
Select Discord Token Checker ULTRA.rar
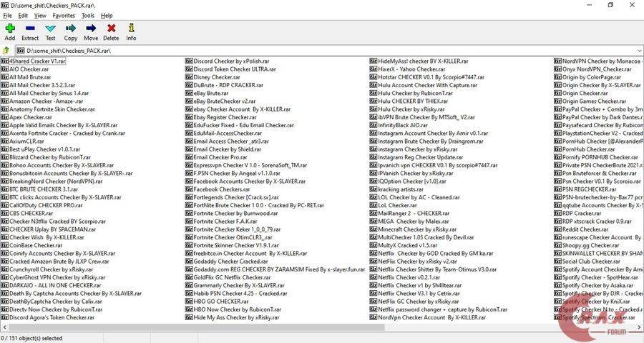pyautogui.click(x=235, y=69)
